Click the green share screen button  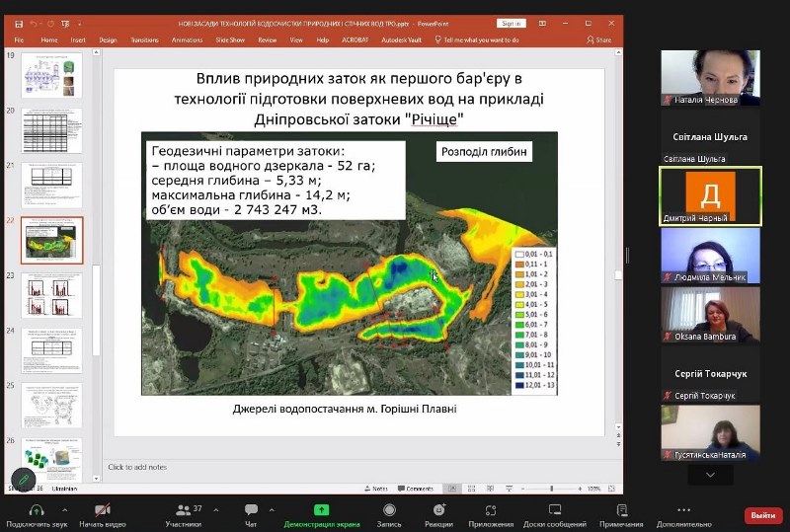tap(321, 510)
